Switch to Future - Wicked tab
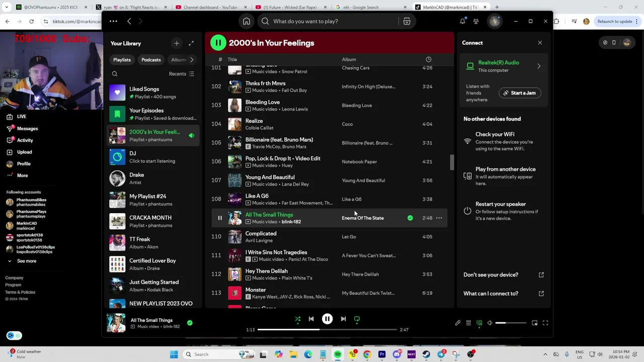Viewport: 644px width, 362px height. tap(290, 7)
